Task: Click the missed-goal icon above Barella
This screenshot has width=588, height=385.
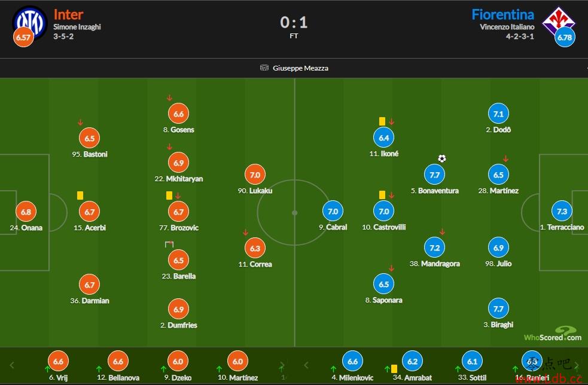Action: pyautogui.click(x=169, y=245)
